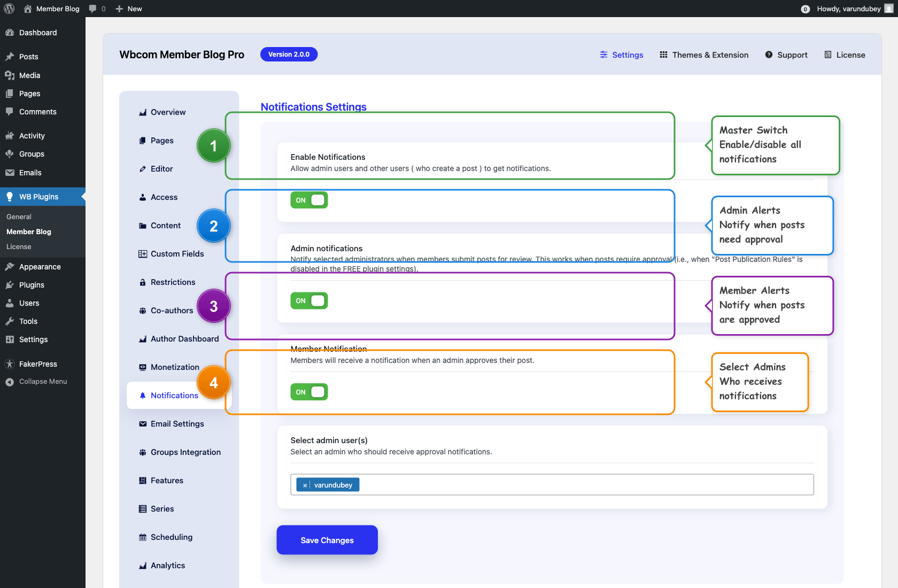Click the Media icon in the left sidebar
This screenshot has height=588, width=898.
coord(10,75)
